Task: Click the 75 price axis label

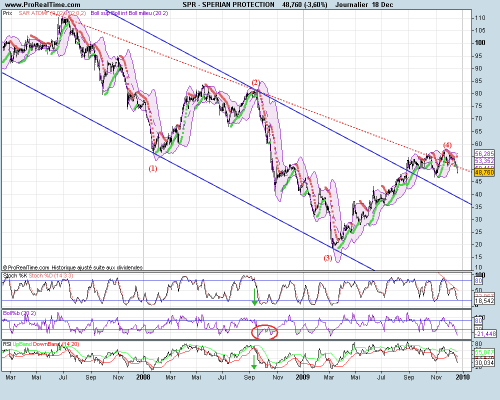Action: tap(479, 106)
